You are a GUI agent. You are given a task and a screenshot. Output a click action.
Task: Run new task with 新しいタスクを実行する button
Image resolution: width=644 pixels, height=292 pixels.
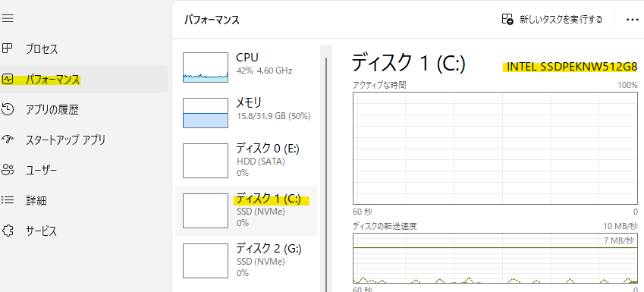(552, 19)
